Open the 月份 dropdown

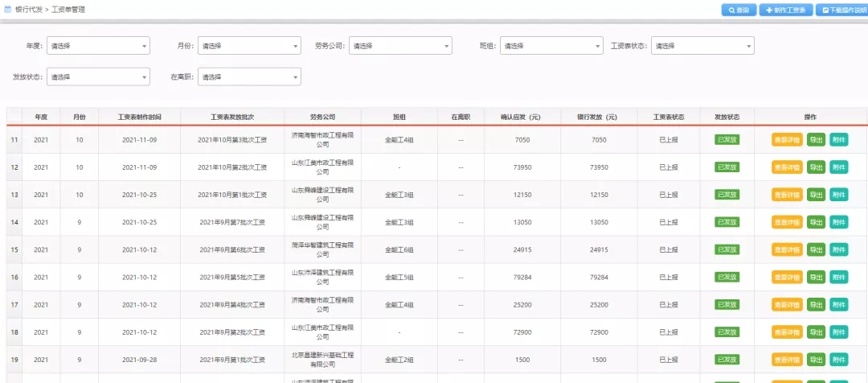pyautogui.click(x=249, y=46)
